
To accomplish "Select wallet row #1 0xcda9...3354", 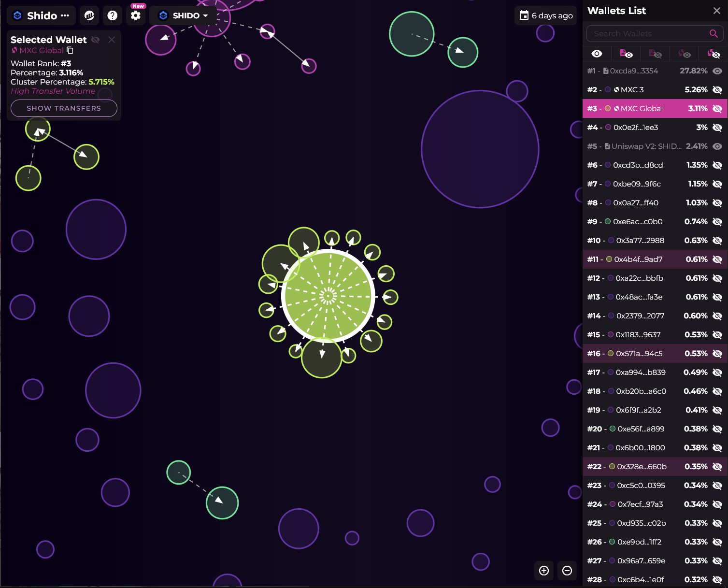I will 655,71.
